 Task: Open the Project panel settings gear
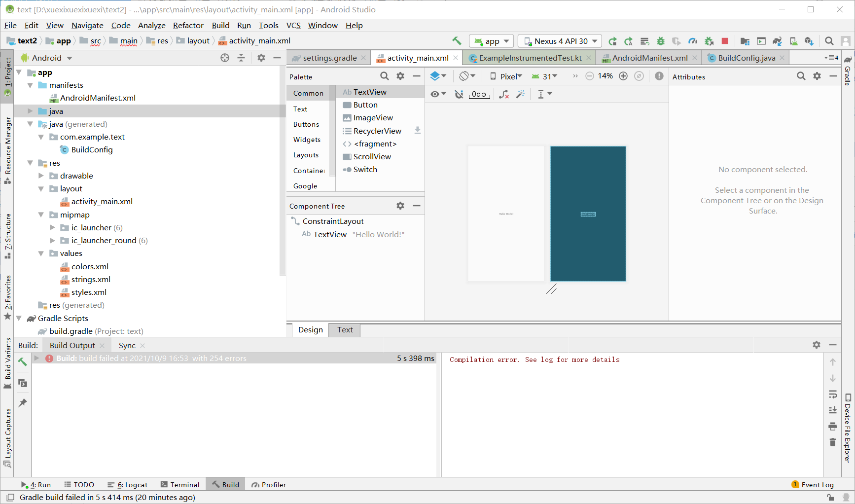pos(261,58)
